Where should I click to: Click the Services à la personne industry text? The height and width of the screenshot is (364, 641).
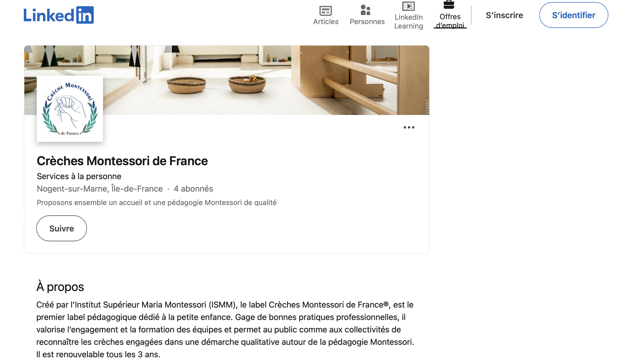pos(79,176)
